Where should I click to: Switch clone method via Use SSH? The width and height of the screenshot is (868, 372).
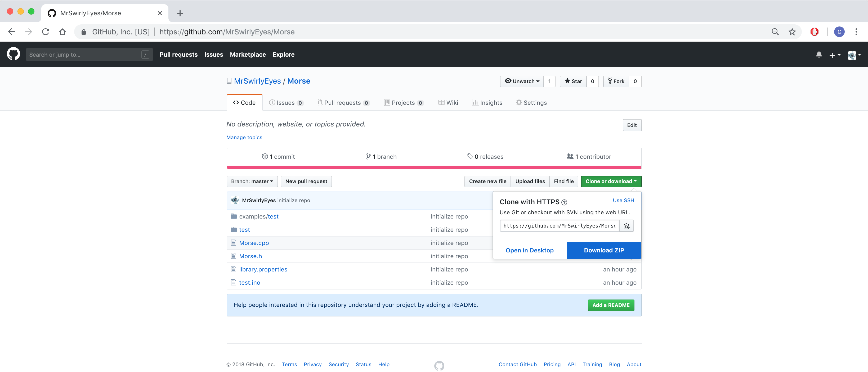click(623, 200)
